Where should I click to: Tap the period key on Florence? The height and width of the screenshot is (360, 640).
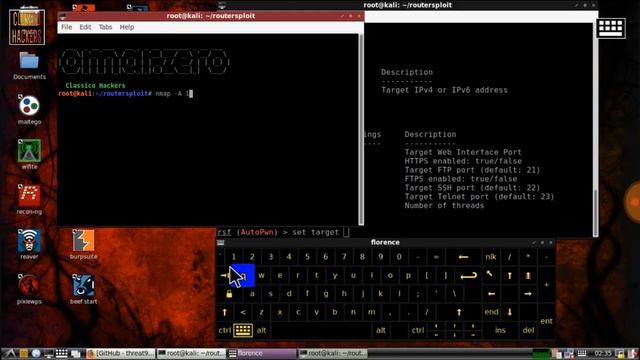click(408, 312)
